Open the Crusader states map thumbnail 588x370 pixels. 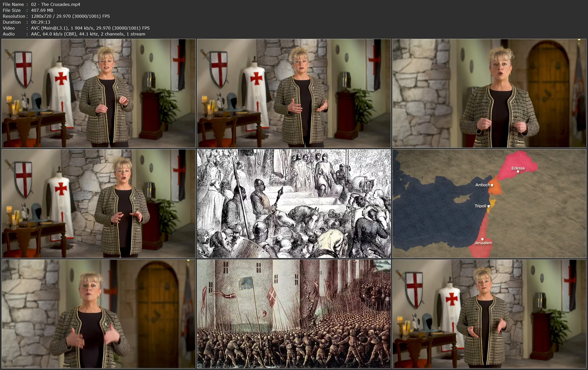tap(489, 204)
